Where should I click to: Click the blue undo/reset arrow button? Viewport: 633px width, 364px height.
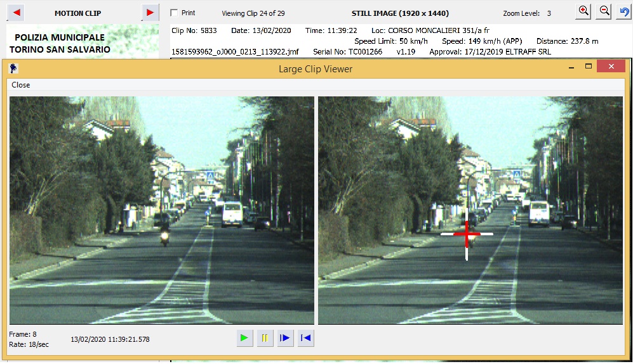pos(623,12)
